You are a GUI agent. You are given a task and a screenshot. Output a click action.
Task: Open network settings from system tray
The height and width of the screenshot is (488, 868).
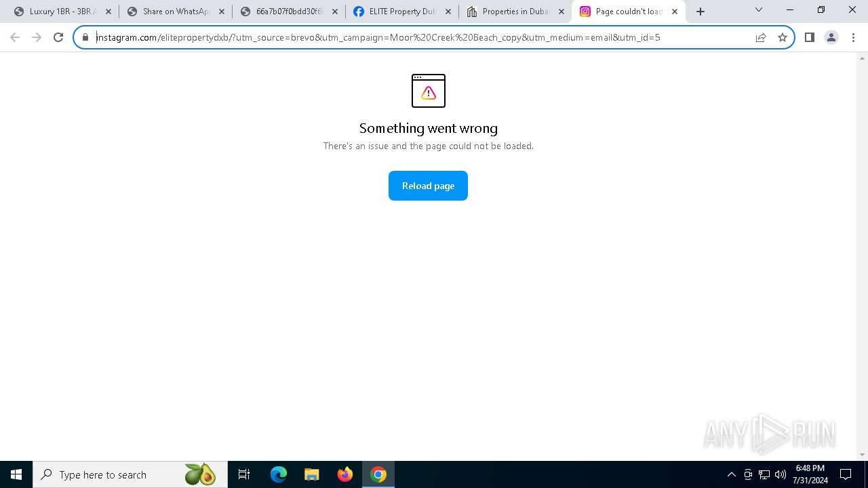[x=764, y=474]
